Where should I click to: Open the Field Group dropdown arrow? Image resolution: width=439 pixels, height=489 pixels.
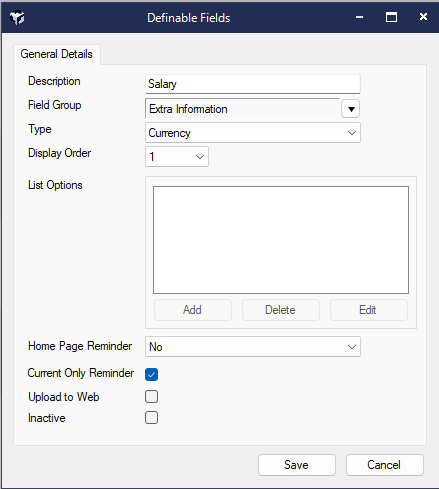click(351, 109)
